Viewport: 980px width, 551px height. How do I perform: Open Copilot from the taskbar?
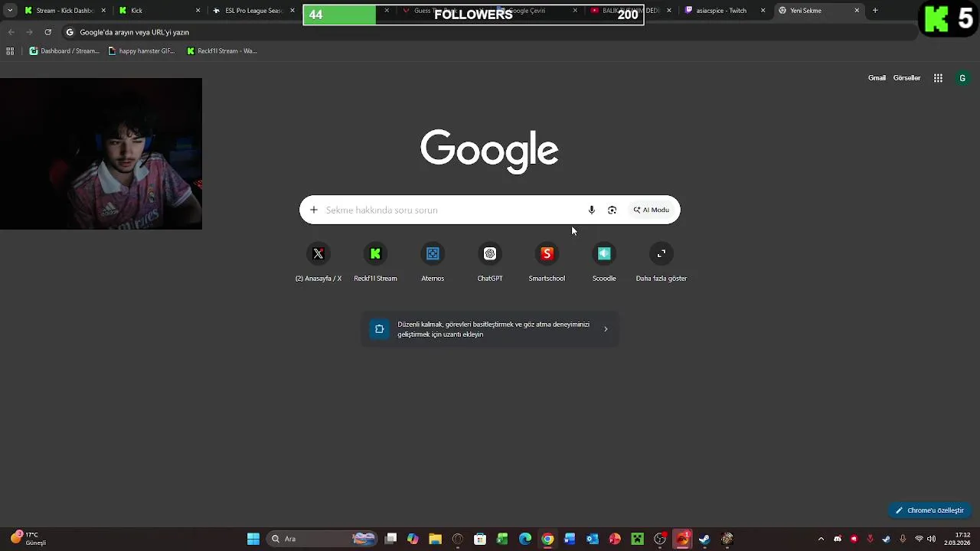[413, 539]
